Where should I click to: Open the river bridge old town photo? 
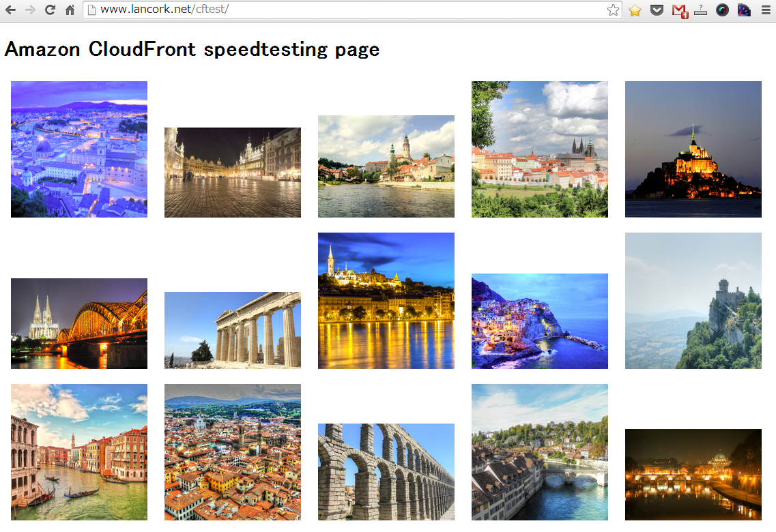point(539,452)
